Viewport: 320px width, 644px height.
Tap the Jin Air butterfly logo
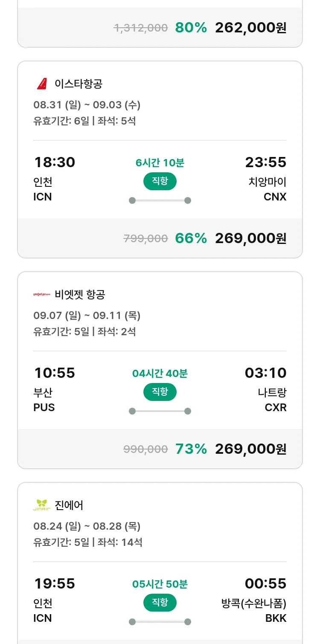[x=42, y=505]
